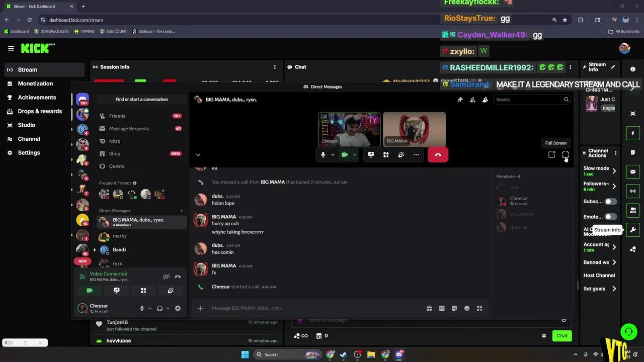644x362 pixels.
Task: Open Message Requests in Discord
Action: 141,128
